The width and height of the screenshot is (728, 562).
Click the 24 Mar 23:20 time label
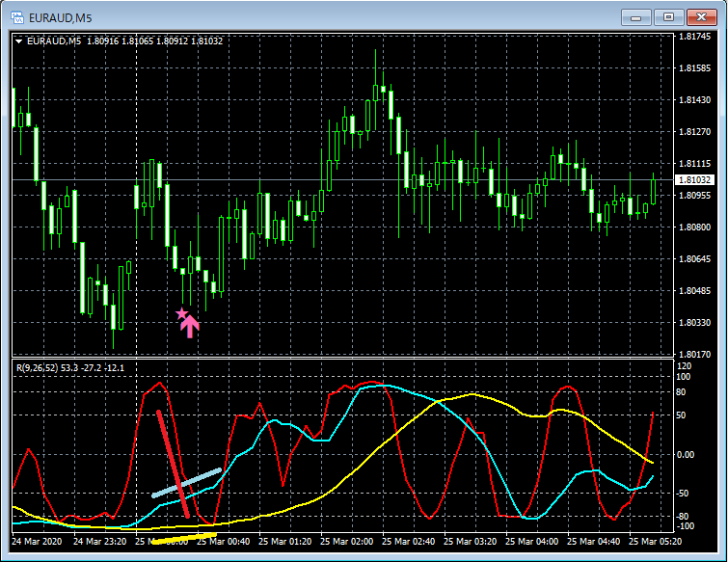click(x=100, y=542)
